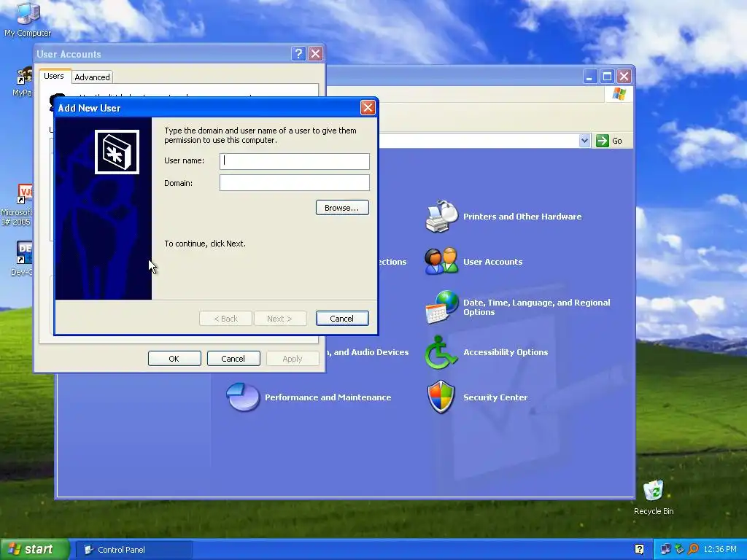Open the Security Center shield icon
The image size is (747, 560).
(x=441, y=397)
